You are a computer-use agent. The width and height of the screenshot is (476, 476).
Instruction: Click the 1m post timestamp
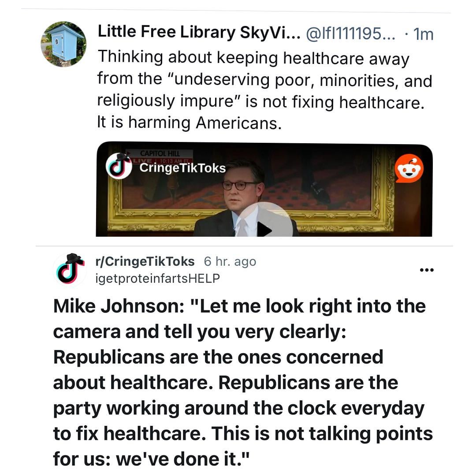coord(424,34)
